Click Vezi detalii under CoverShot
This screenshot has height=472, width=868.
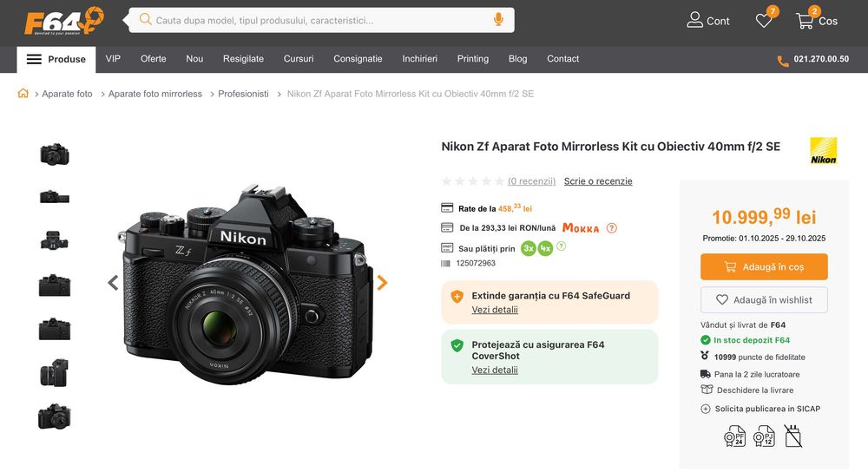(x=495, y=370)
